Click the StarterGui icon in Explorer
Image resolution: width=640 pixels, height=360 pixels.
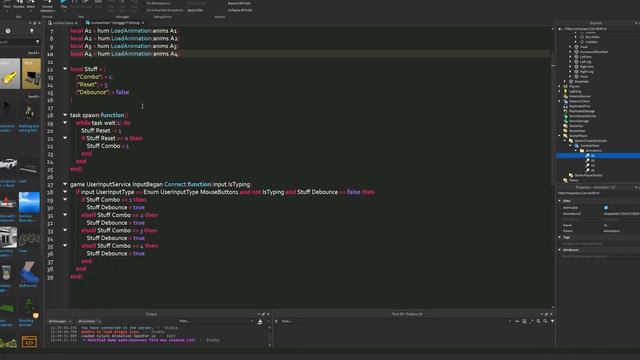click(x=566, y=126)
